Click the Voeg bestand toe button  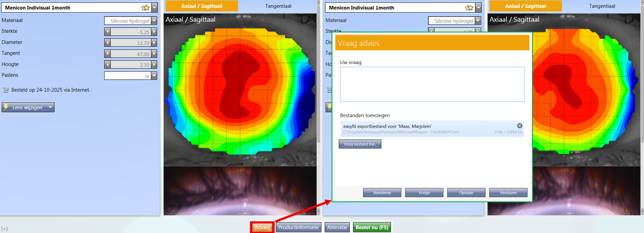click(x=360, y=144)
